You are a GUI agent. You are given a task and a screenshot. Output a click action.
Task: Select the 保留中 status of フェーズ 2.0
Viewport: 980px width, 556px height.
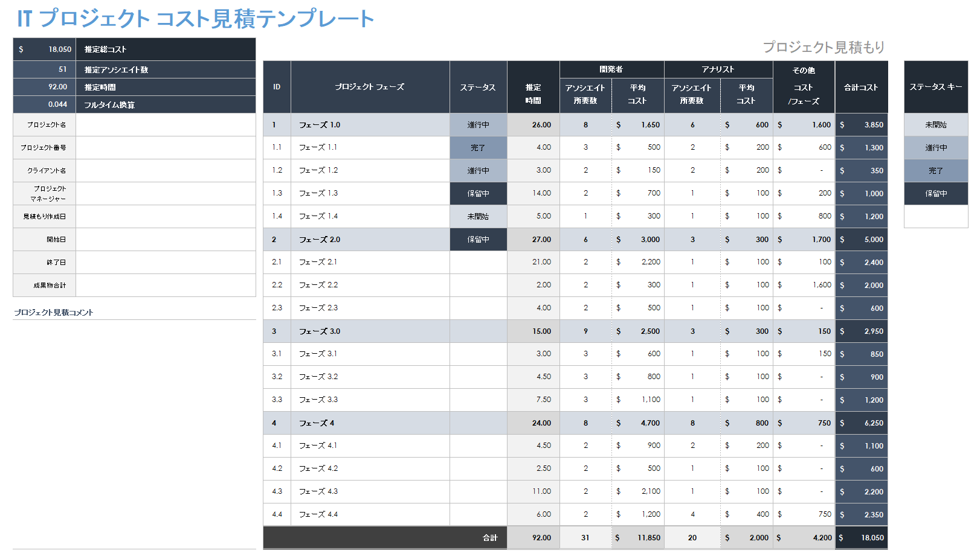(478, 240)
